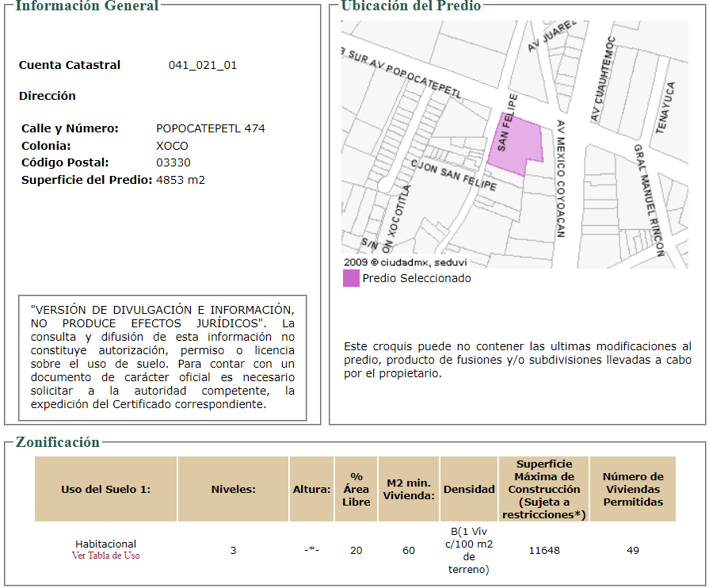Click the 'Uso del Suelo 1:' column header

coord(105,489)
